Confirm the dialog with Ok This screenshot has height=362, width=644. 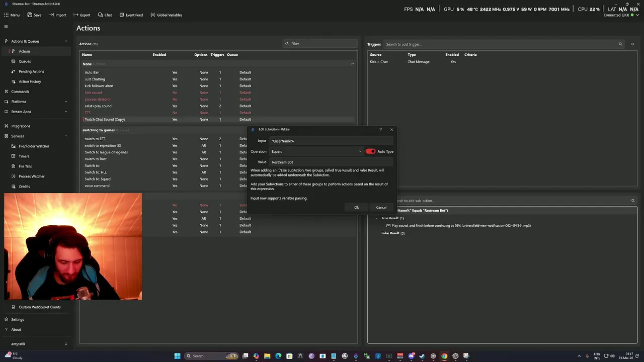click(x=356, y=208)
